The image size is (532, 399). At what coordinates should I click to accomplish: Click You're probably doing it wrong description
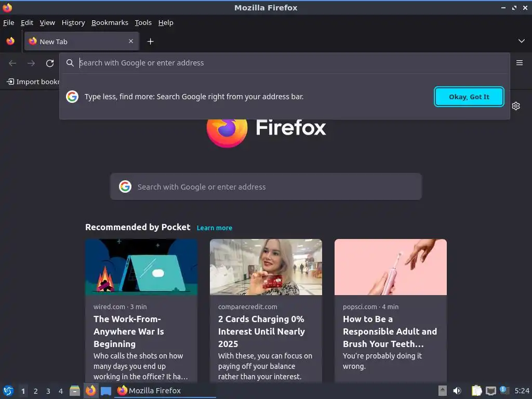click(x=382, y=361)
